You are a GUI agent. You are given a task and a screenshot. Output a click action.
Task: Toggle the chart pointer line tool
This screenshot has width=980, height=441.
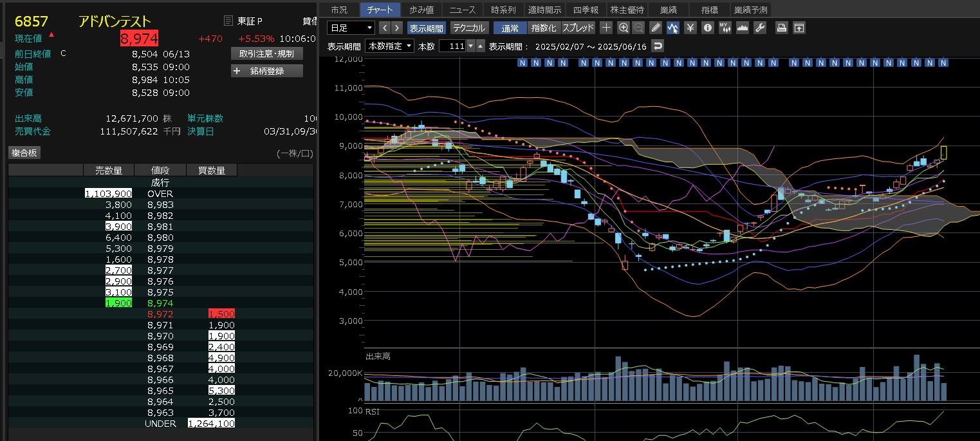tap(673, 28)
